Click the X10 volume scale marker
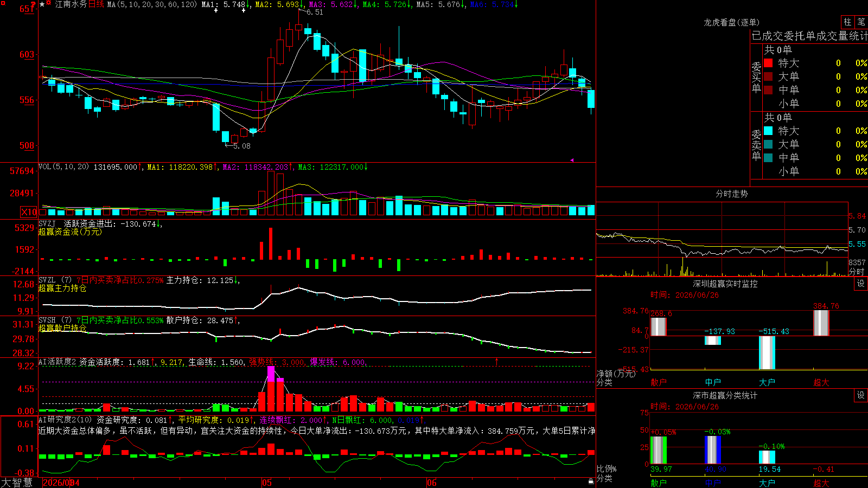 click(29, 212)
